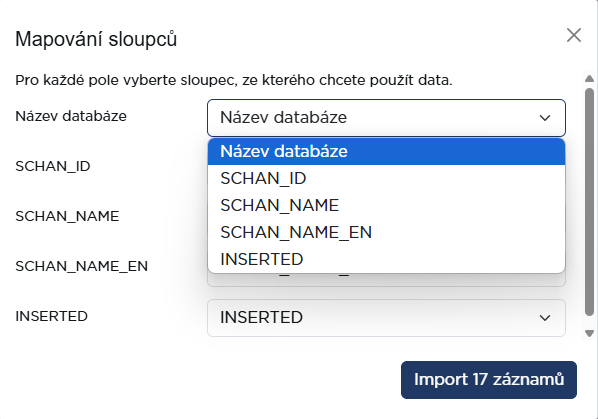Select highlighted Název databáze option in open list
The image size is (598, 419).
tap(386, 151)
